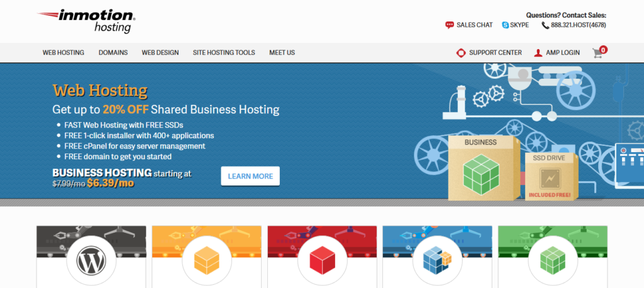Open the Web Hosting menu
The width and height of the screenshot is (644, 288).
(x=64, y=53)
